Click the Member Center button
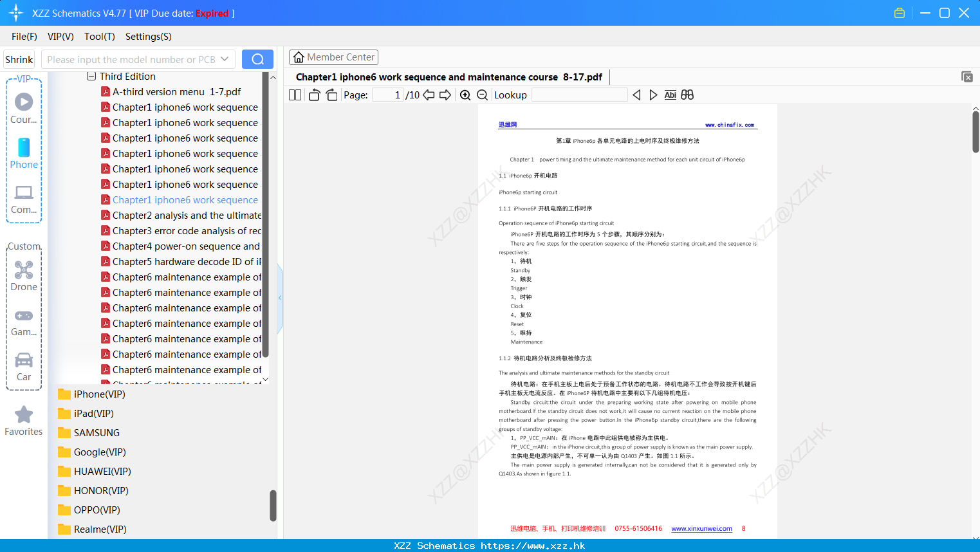 coord(333,57)
